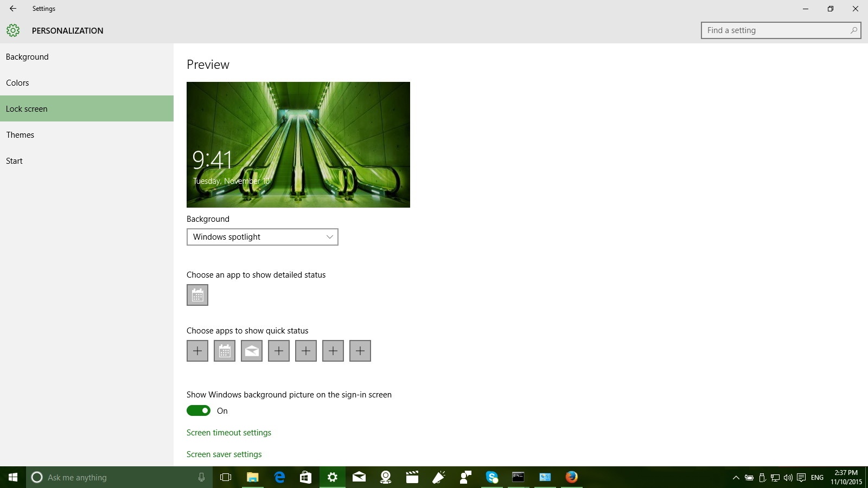
Task: Click the taskbar clock showing 2:37 PM
Action: 846,477
